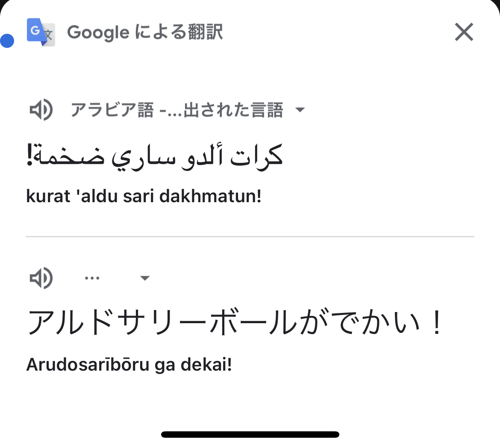Viewport: 500px width, 448px height.
Task: Expand the source language dropdown arrow
Action: coord(300,110)
